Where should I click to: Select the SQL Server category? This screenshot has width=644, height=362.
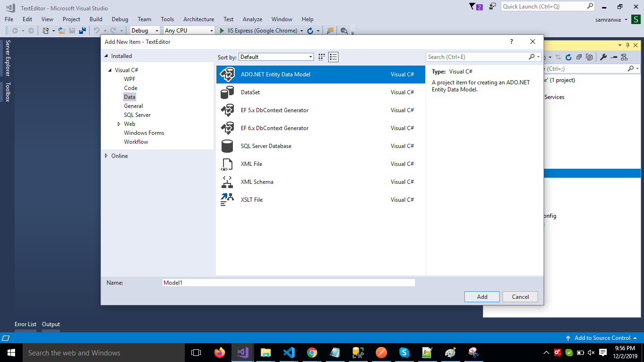click(x=137, y=115)
